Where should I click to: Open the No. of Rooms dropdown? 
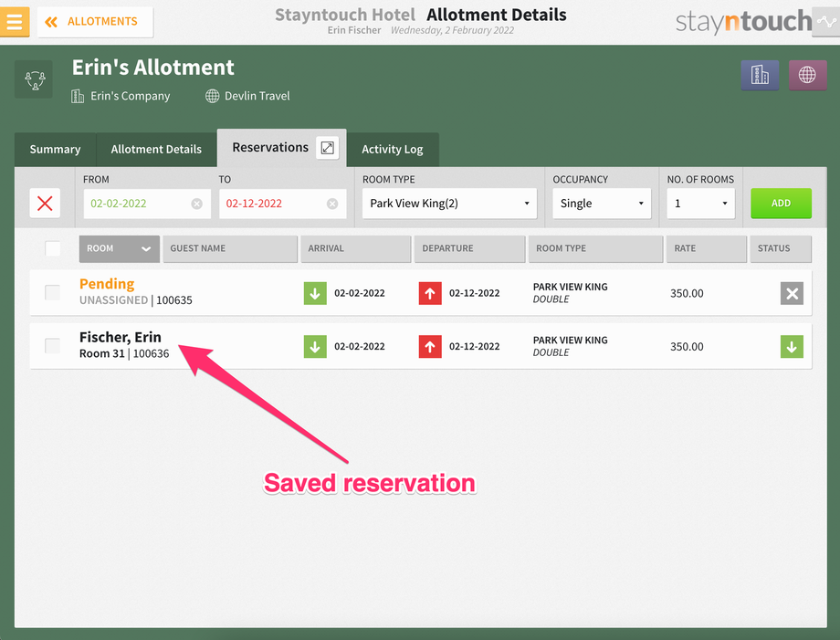click(x=700, y=204)
